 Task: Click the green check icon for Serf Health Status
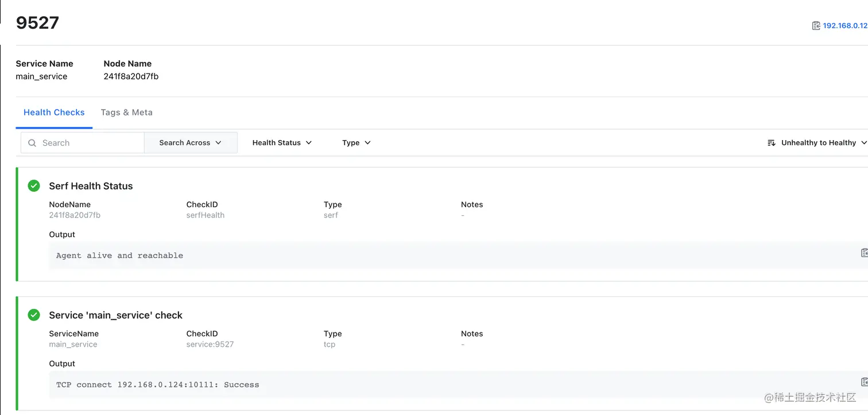34,185
